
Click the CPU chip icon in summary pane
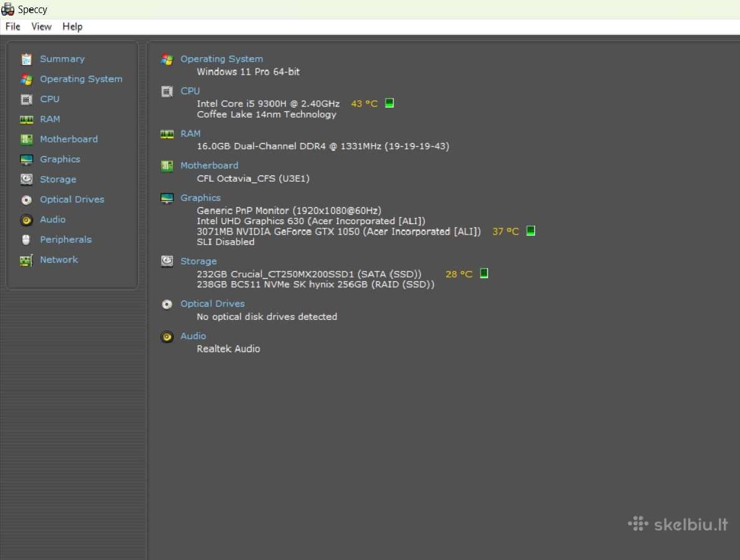167,91
